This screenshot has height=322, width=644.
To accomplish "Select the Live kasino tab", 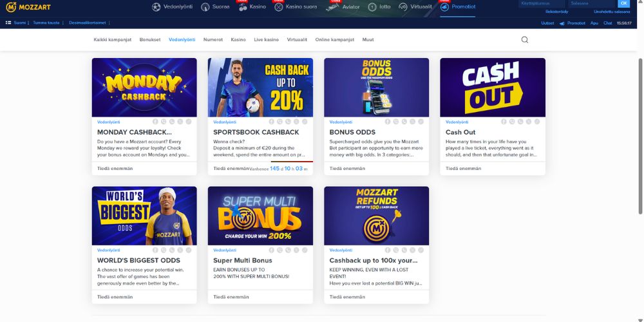I will coord(266,40).
